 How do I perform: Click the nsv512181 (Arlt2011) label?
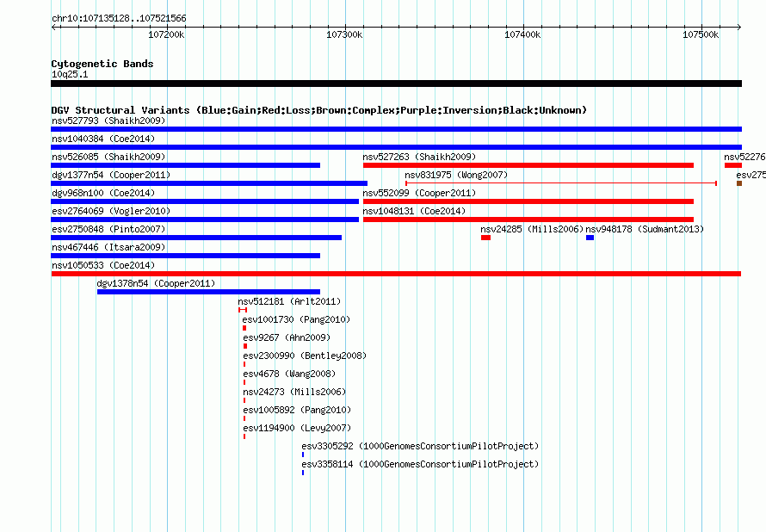pyautogui.click(x=289, y=301)
